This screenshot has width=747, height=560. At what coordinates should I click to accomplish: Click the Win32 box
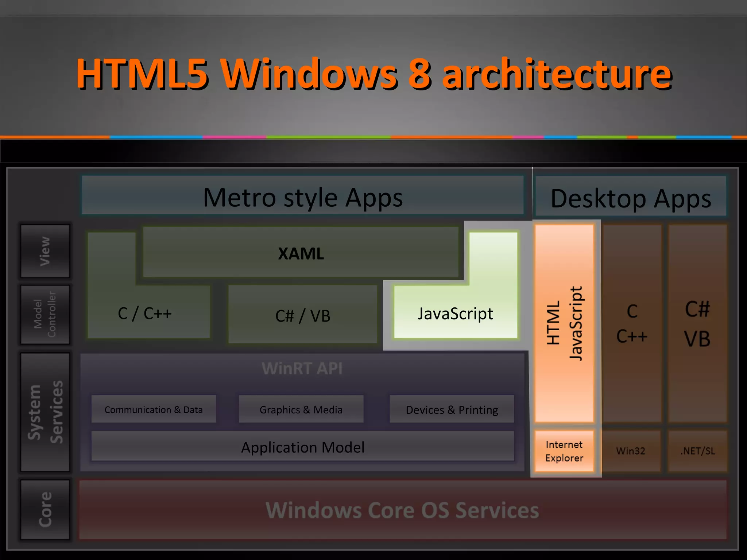pyautogui.click(x=631, y=451)
